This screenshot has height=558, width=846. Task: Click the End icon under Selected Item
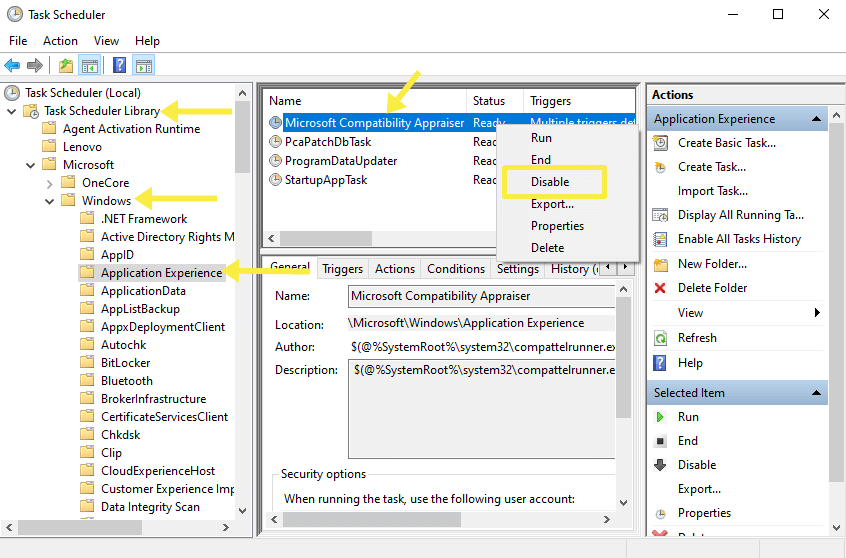(660, 441)
